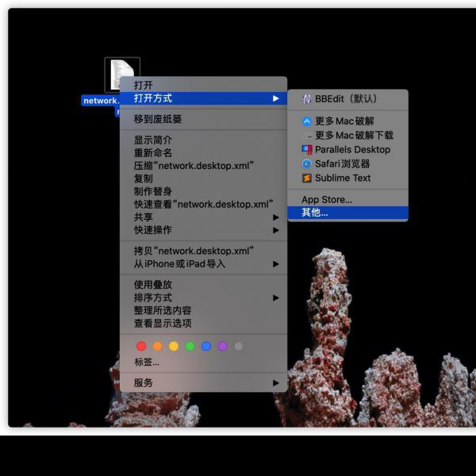Apply the green tag color
The width and height of the screenshot is (476, 476).
[190, 346]
